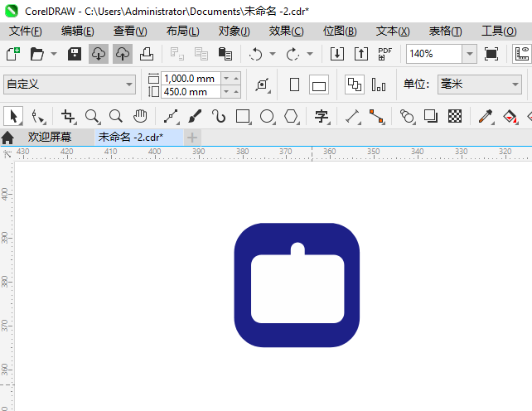532x411 pixels.
Task: Click the Redo arrow icon
Action: tap(293, 54)
